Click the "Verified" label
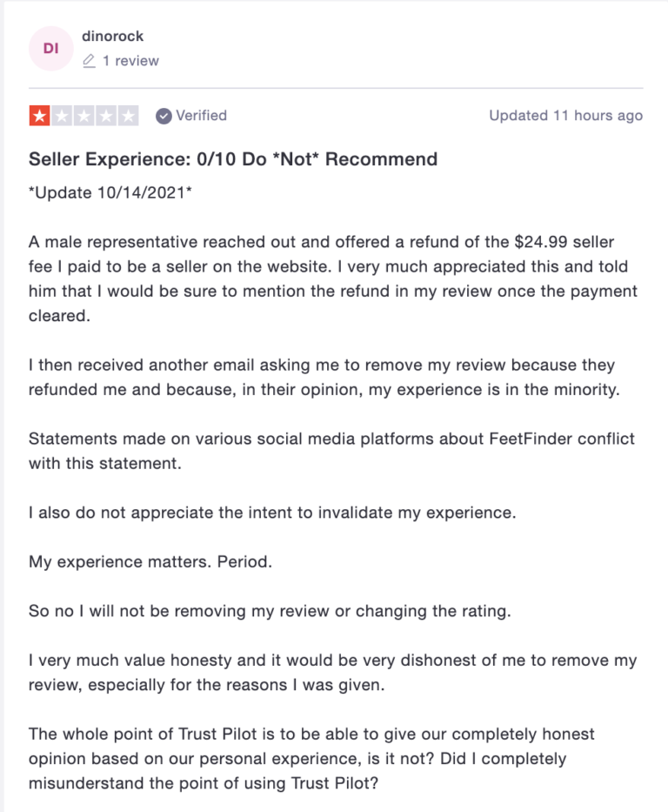Screen dimensions: 668x812 point(201,116)
